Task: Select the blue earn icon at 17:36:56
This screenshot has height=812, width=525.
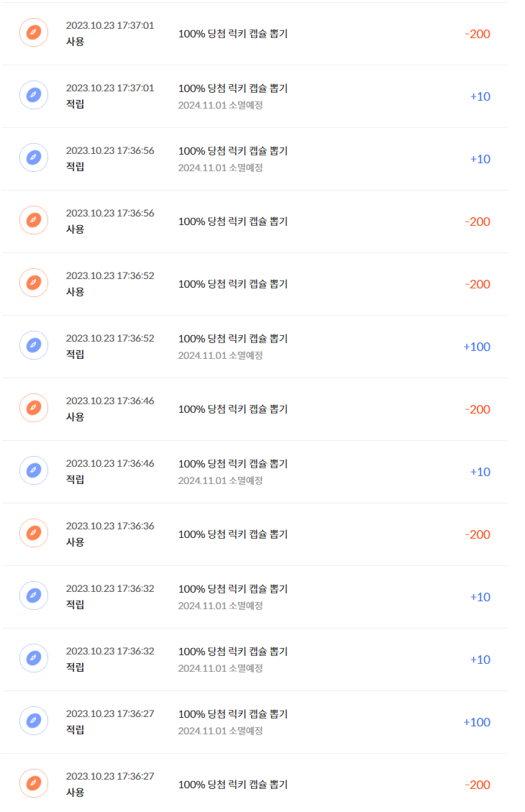Action: (34, 158)
